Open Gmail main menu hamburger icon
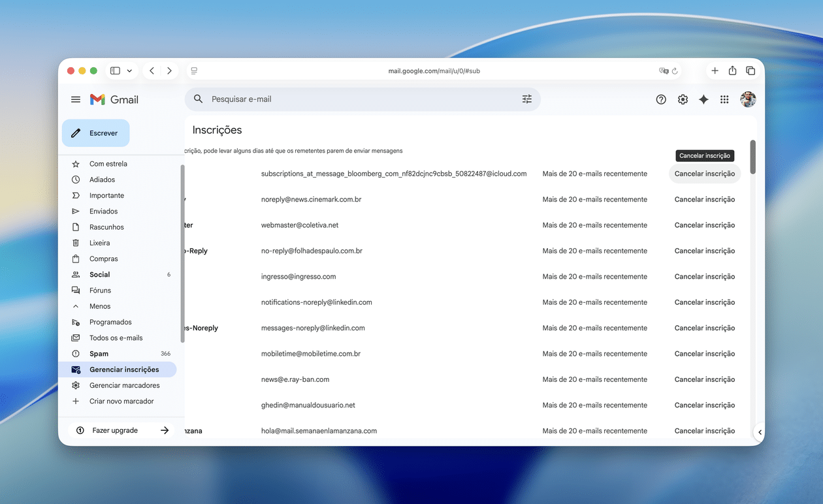Viewport: 823px width, 504px height. (76, 99)
